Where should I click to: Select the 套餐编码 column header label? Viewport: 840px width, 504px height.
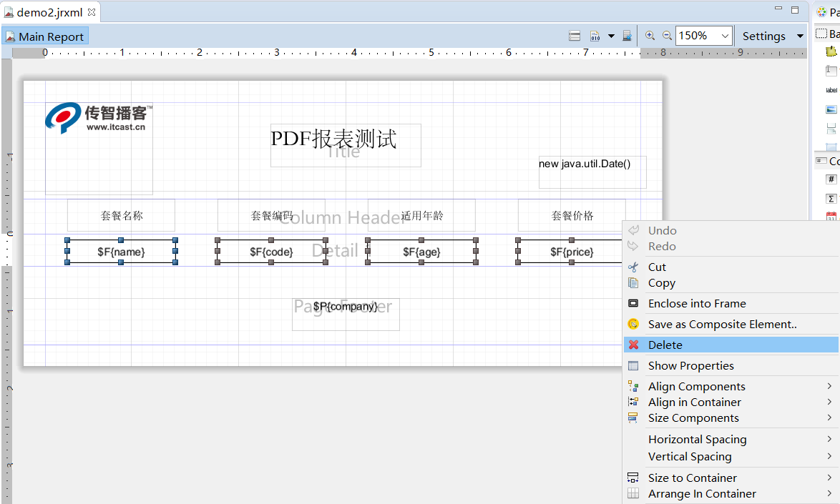(272, 215)
